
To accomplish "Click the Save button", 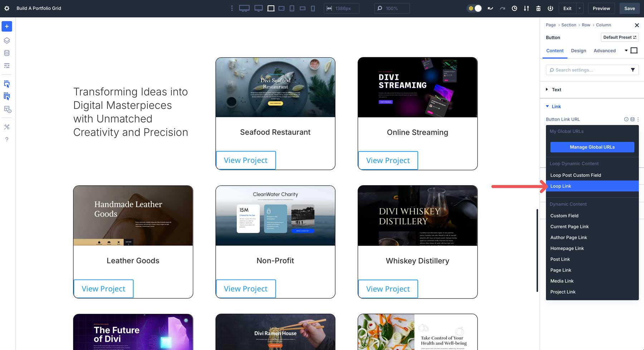I will [629, 8].
